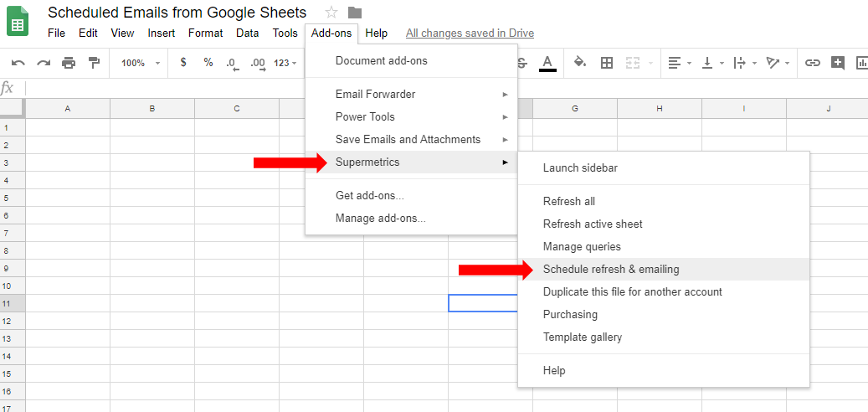Select column B header
868x412 pixels.
coord(152,109)
